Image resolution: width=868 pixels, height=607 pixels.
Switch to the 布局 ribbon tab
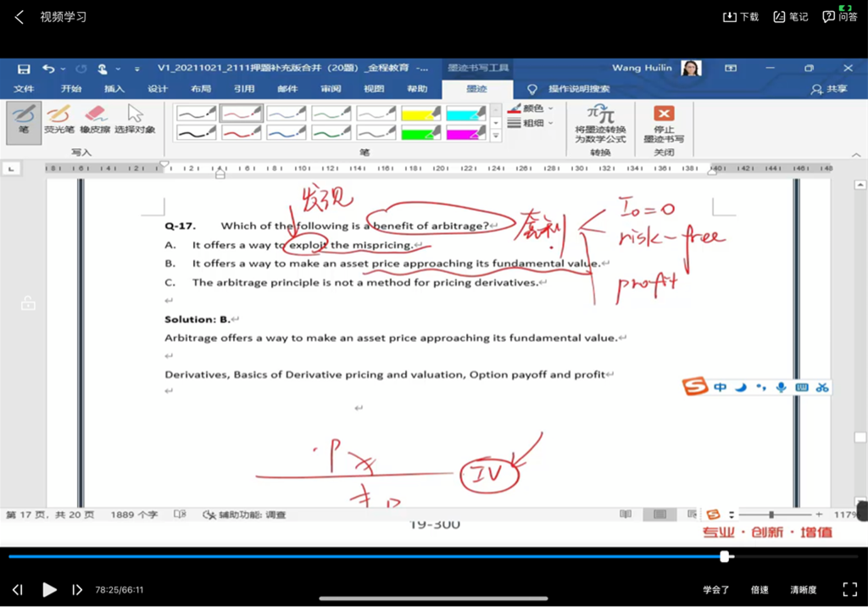(201, 89)
